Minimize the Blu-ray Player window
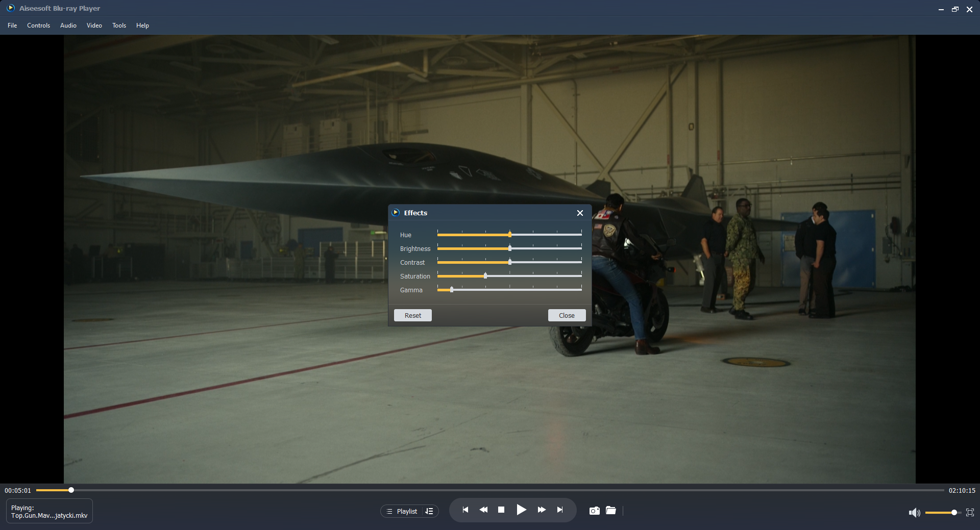 941,9
